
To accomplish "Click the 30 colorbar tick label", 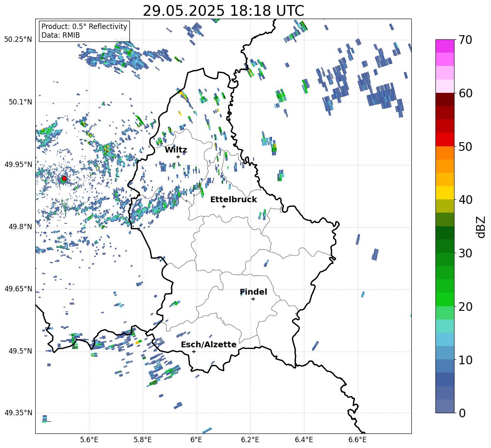I will 465,253.
